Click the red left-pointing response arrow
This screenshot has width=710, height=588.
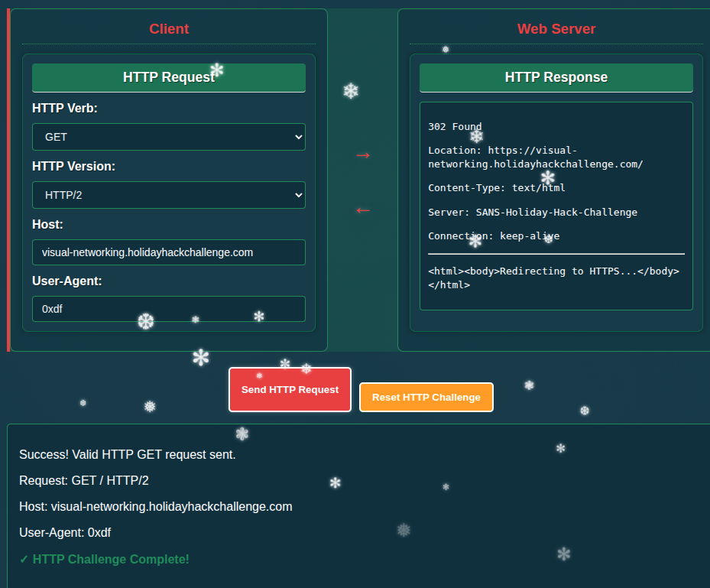tap(363, 210)
